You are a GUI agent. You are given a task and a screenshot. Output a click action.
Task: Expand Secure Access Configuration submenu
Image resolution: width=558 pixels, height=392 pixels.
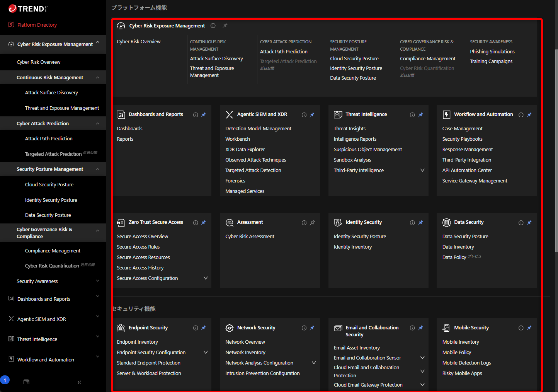(206, 278)
